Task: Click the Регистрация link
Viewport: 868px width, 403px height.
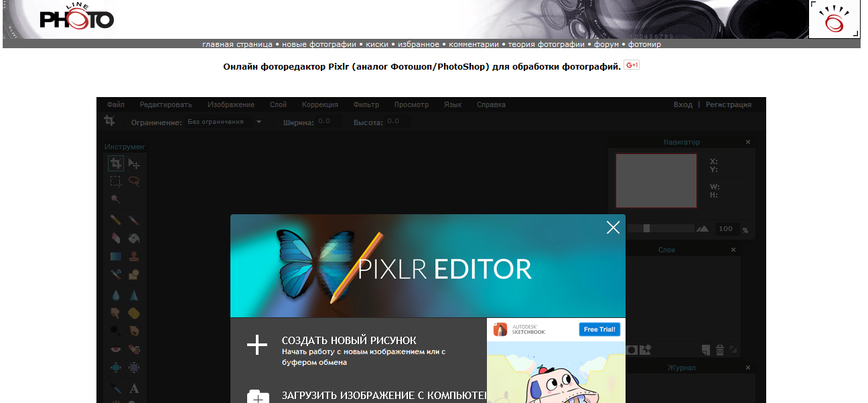Action: (x=728, y=104)
